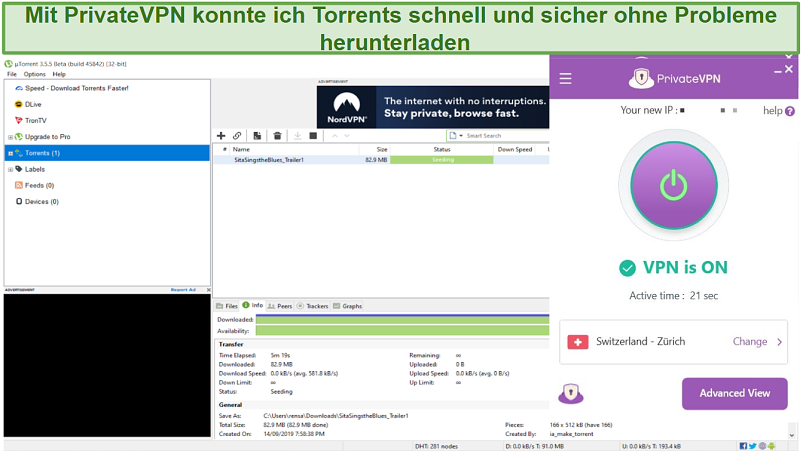Image resolution: width=806 pixels, height=451 pixels.
Task: Click the Downloaded progress bar
Action: click(402, 320)
